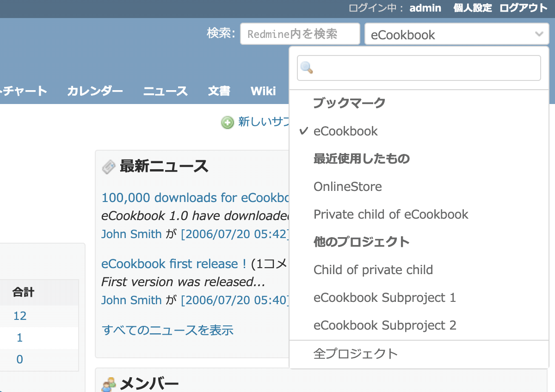The image size is (555, 392).
Task: Click the 検索: search label link
Action: click(x=221, y=33)
